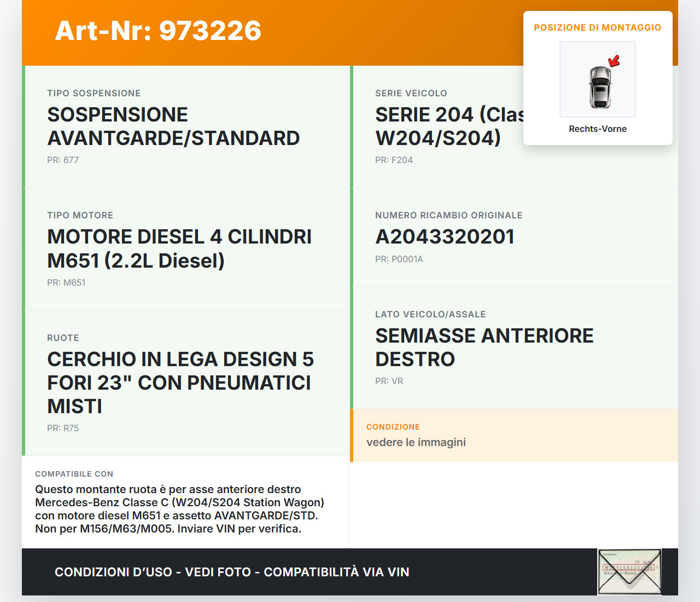Click the PR: R75 code
The image size is (700, 602).
pyautogui.click(x=63, y=428)
